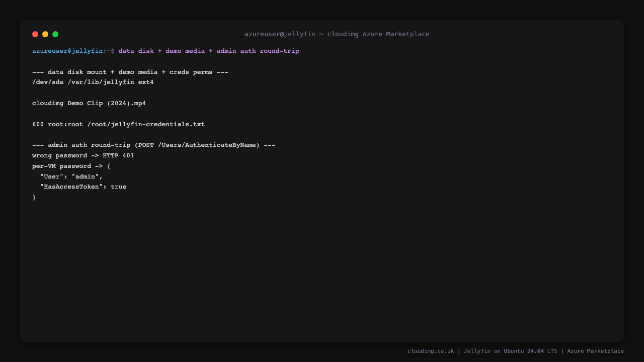Screen dimensions: 644x362
Task: Click the 'wrong password -> HTTP 401' line
Action: [83, 155]
